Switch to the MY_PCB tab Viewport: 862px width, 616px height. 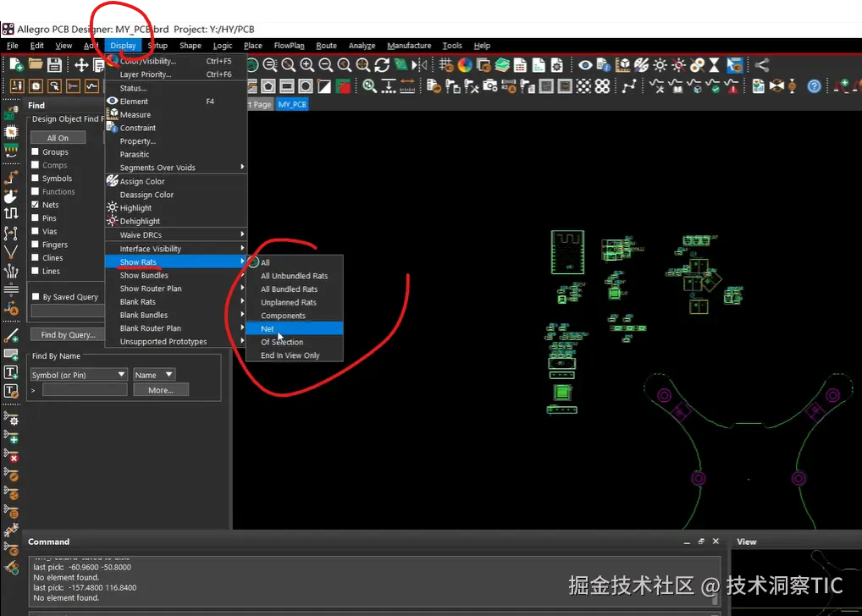click(292, 104)
